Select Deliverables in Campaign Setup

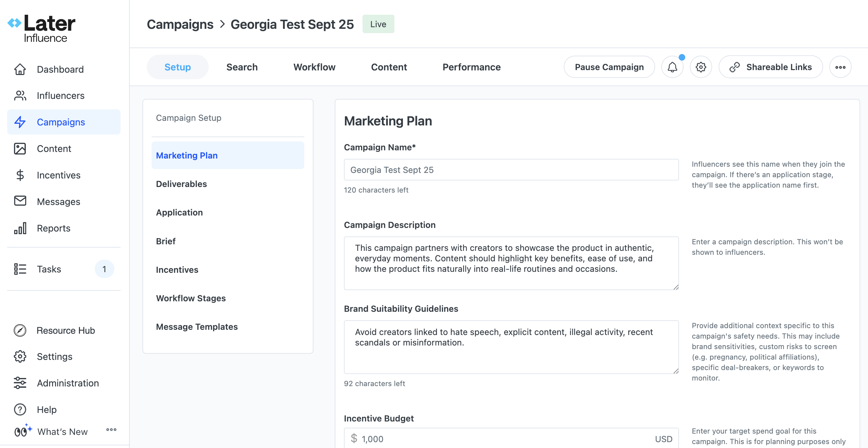pyautogui.click(x=181, y=184)
